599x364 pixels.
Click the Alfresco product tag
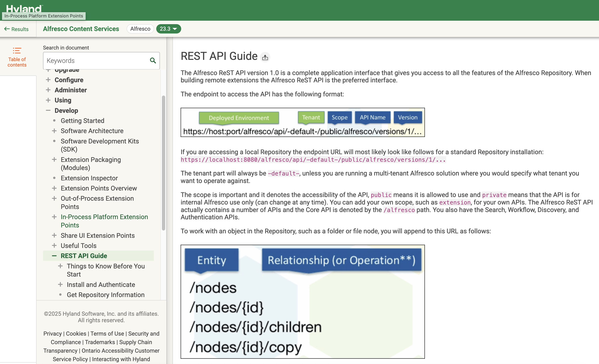(140, 29)
